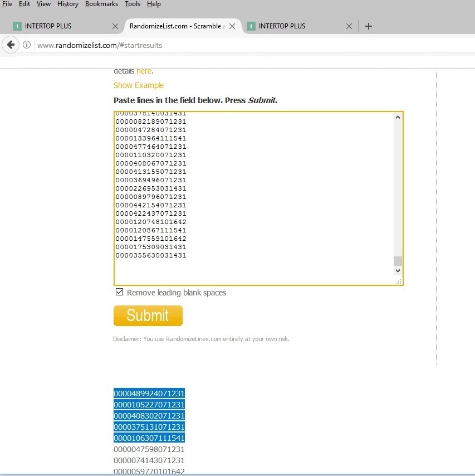Open a new tab with plus button
Image resolution: width=475 pixels, height=476 pixels.
369,26
